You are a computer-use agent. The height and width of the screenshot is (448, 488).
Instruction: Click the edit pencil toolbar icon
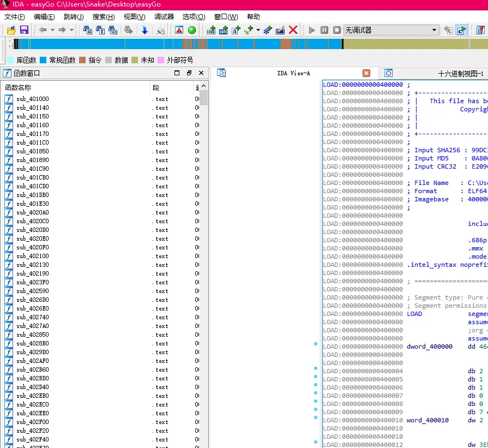coord(280,30)
